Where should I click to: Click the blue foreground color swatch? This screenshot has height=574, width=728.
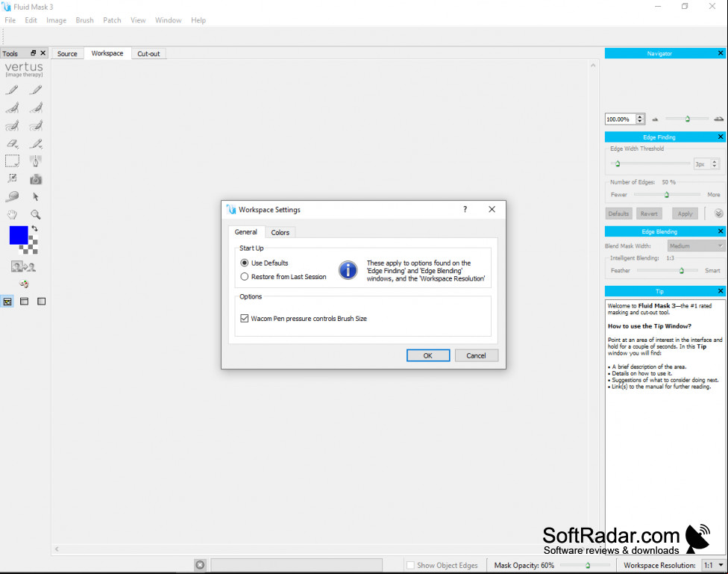coord(19,235)
